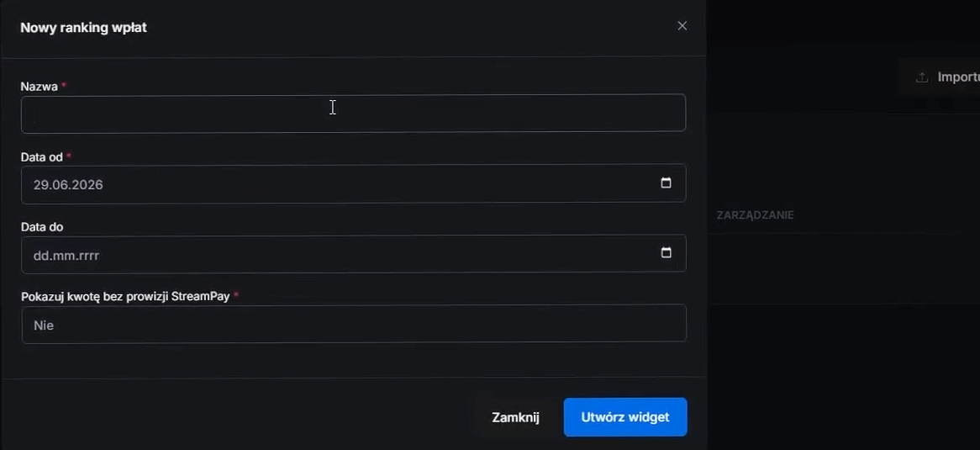Click the Data do field label

42,227
